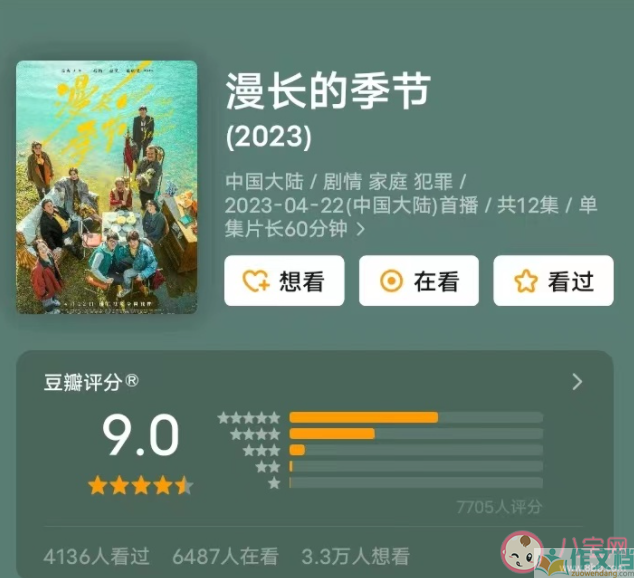Select the two-star rating row icon

(268, 467)
